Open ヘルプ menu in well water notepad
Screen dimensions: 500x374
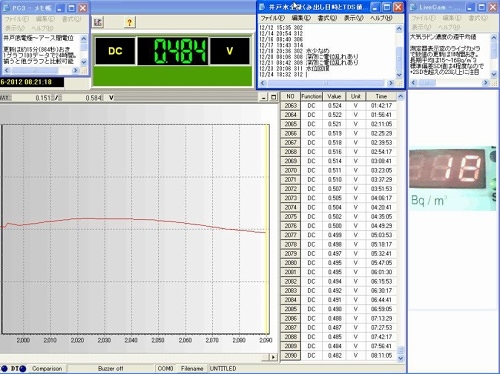pyautogui.click(x=381, y=18)
